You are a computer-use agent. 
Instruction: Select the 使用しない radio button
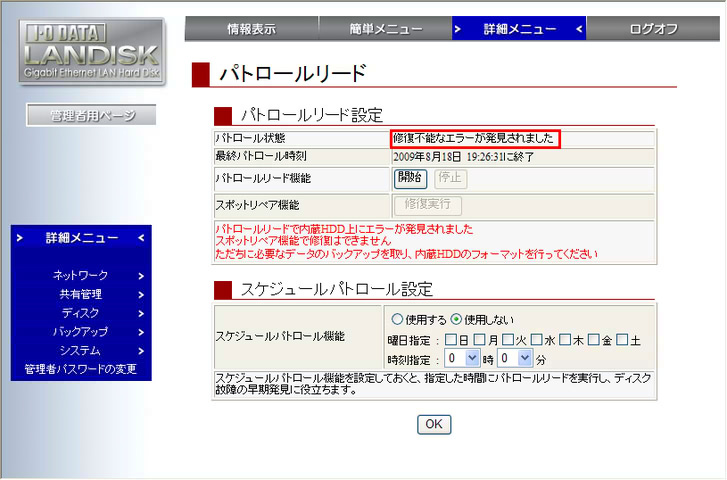coord(456,320)
